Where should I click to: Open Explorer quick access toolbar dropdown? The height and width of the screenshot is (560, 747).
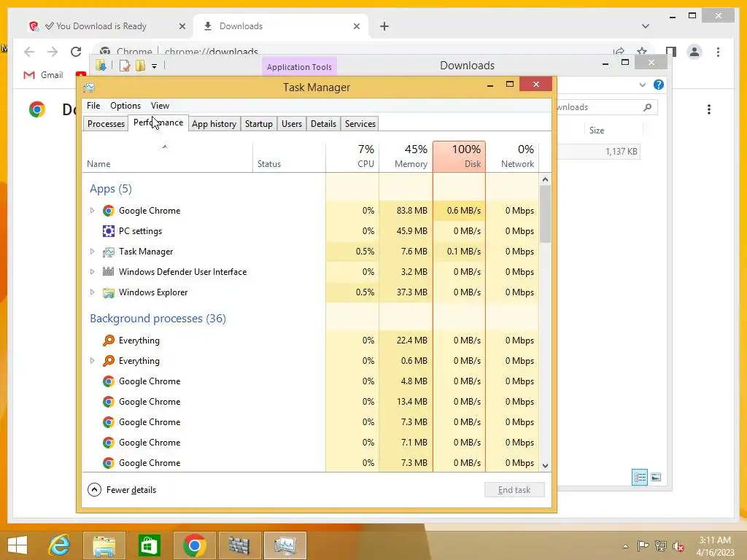(x=155, y=66)
